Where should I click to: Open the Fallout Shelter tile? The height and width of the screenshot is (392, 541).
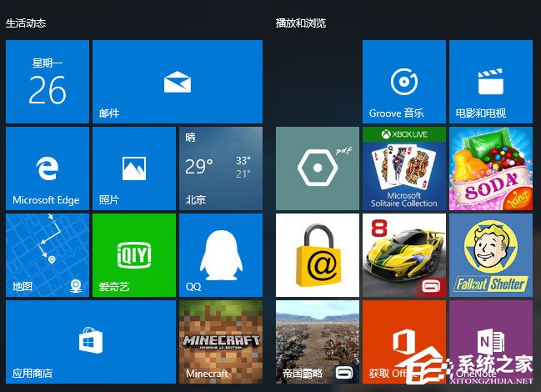point(491,255)
